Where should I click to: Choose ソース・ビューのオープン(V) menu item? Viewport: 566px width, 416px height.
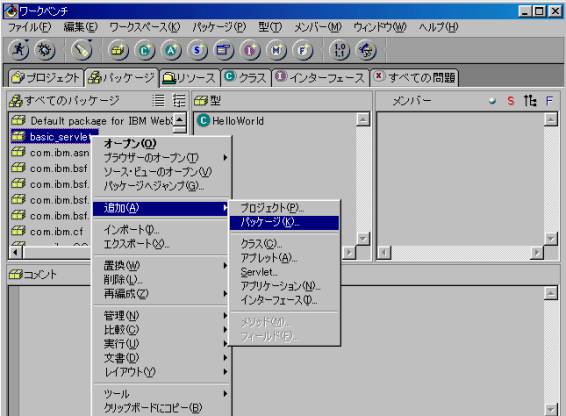161,172
